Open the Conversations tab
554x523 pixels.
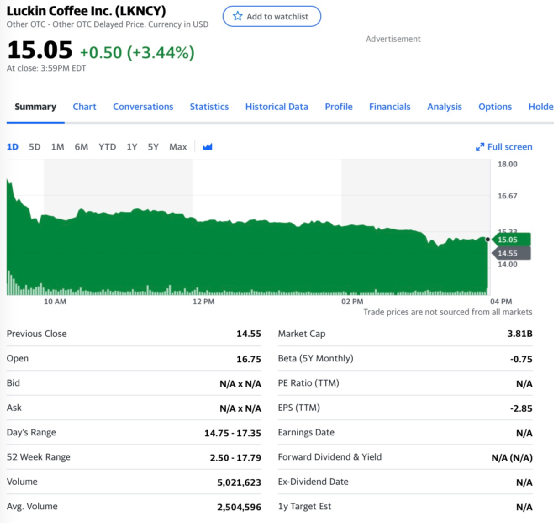pyautogui.click(x=143, y=107)
